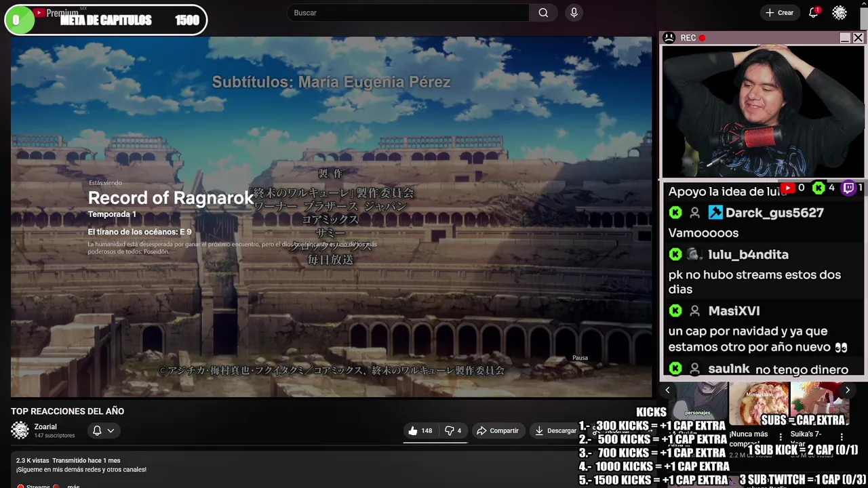Open the Minipizzas recommended video thumbnail

(x=759, y=403)
